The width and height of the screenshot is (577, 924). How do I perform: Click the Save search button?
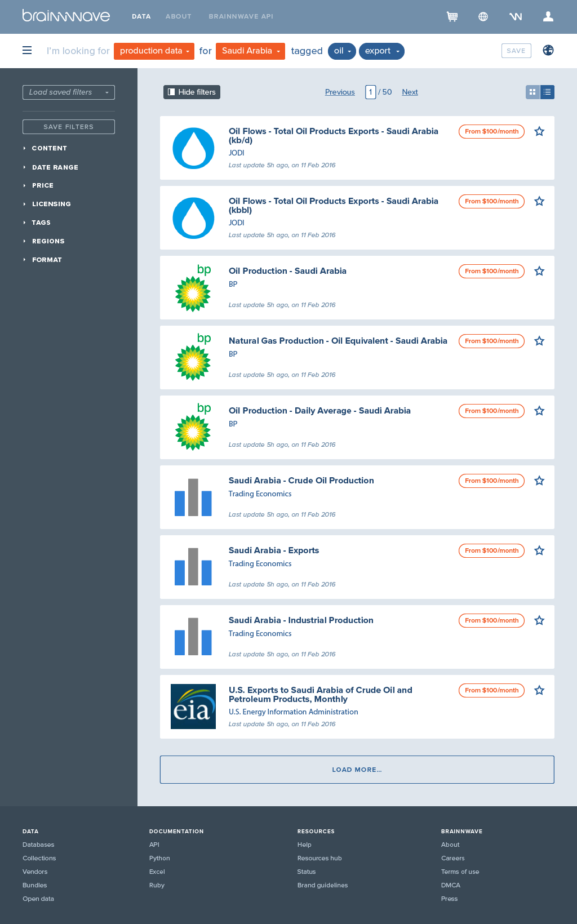516,51
